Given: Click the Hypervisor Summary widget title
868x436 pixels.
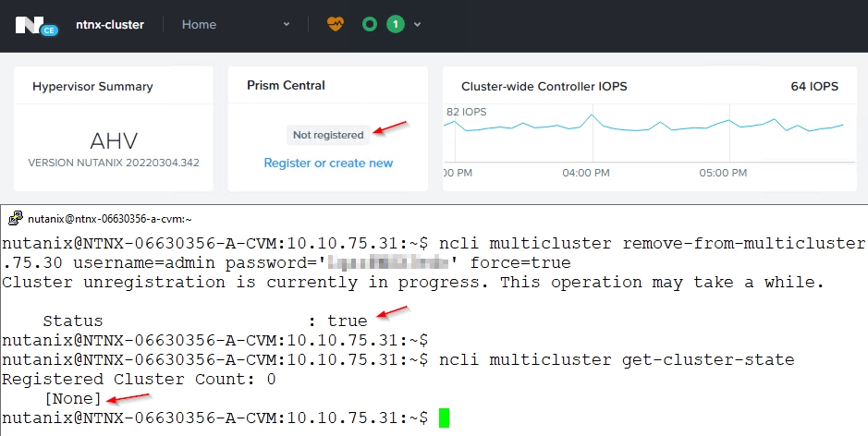Looking at the screenshot, I should point(92,87).
